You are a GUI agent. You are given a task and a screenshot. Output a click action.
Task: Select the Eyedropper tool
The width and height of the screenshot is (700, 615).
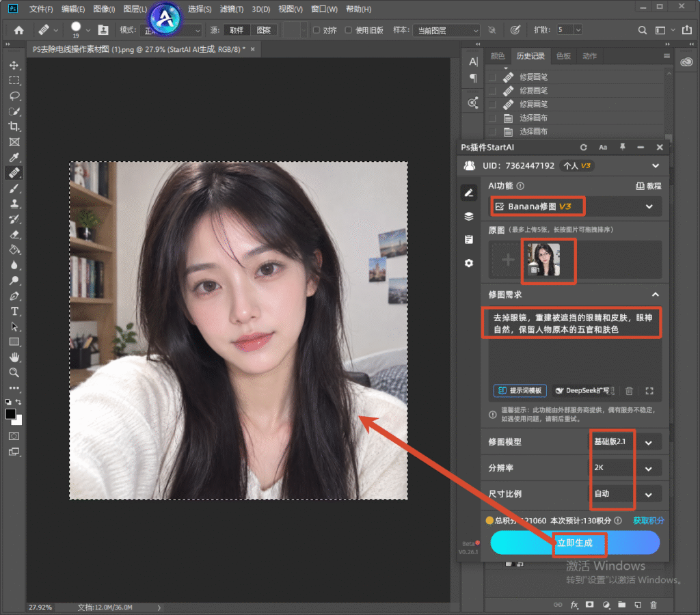pos(14,158)
